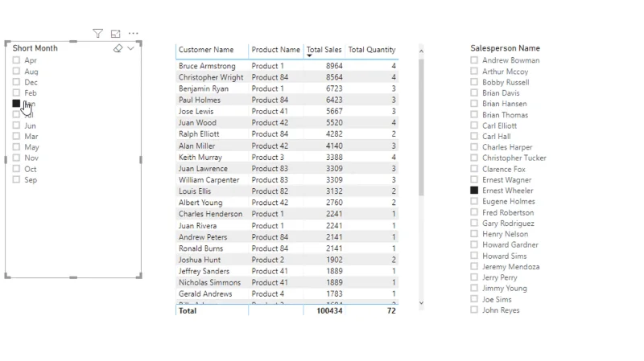Image resolution: width=644 pixels, height=361 pixels.
Task: Select Jimmy Young salesperson checkbox
Action: (474, 288)
